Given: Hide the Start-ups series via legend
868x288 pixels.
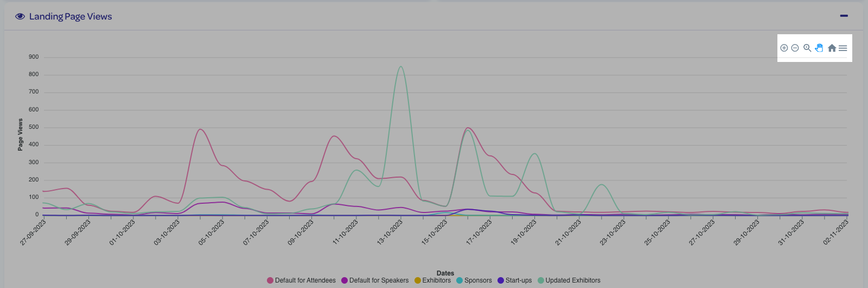Looking at the screenshot, I should coord(518,280).
